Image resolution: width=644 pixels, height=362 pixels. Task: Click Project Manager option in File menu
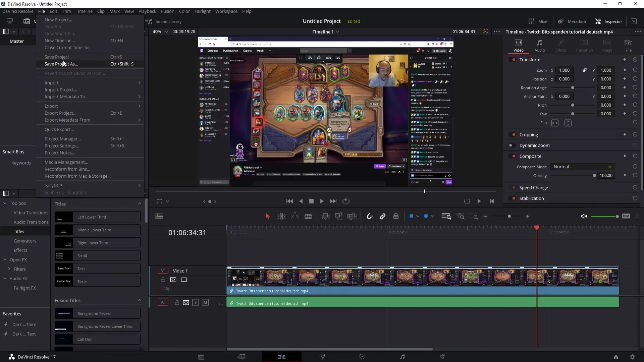pos(62,138)
